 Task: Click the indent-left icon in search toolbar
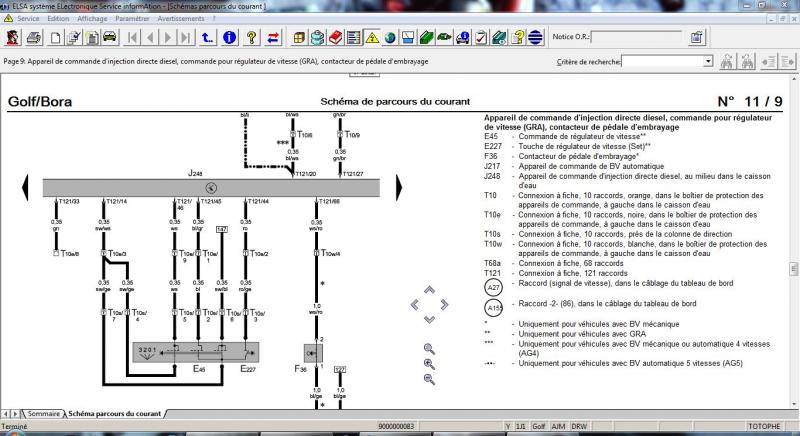coord(768,62)
